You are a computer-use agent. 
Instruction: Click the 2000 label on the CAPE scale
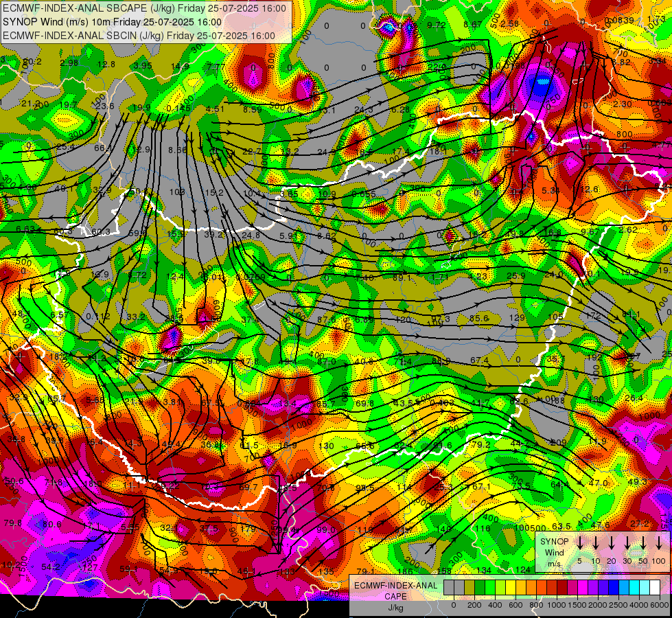point(598,605)
